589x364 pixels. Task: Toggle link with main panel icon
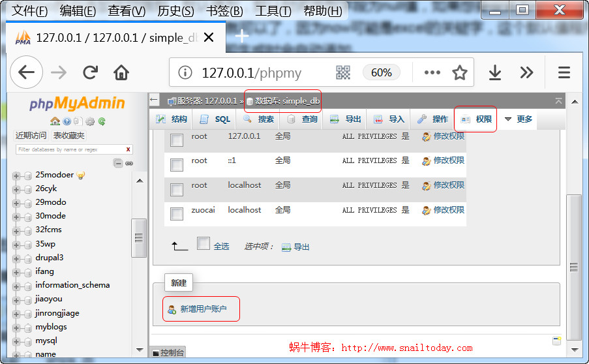129,163
